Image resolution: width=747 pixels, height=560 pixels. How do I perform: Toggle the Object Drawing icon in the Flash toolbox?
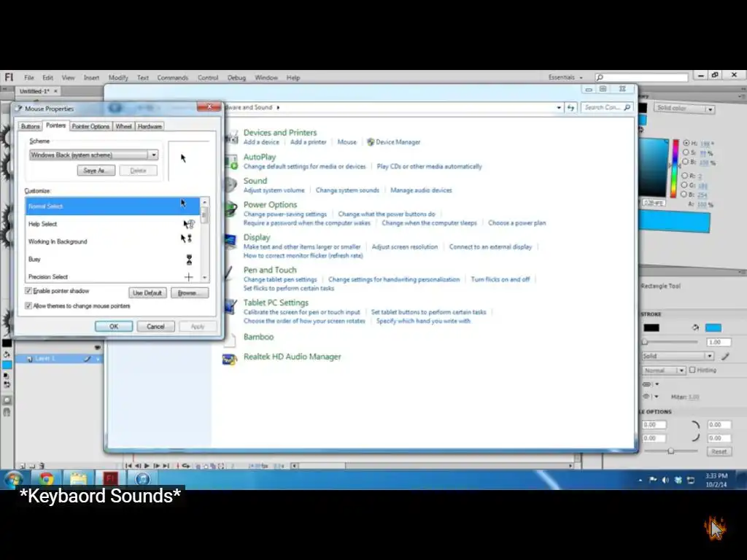click(7, 400)
